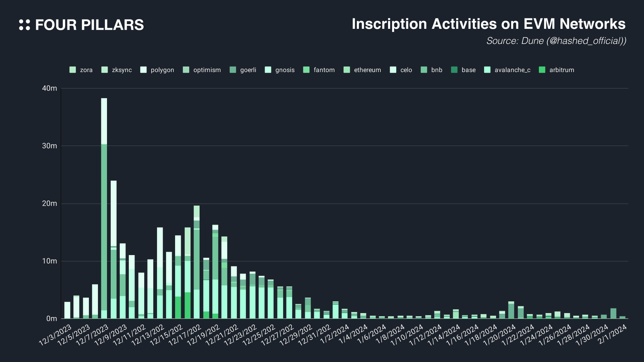Click the arbitrum legend color swatch
The image size is (644, 362).
tap(542, 70)
